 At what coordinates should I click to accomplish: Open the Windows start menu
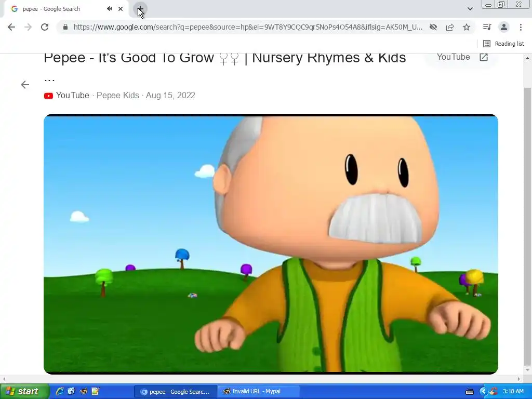click(x=24, y=392)
